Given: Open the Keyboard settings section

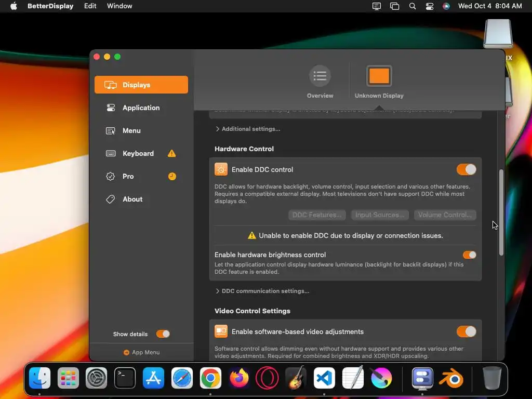Looking at the screenshot, I should (x=141, y=153).
